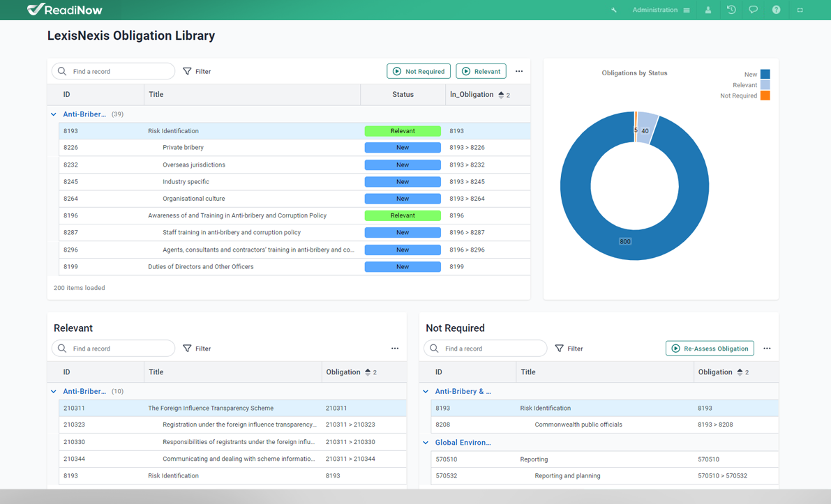Select row 210344 in Relevant panel
The height and width of the screenshot is (504, 831).
click(232, 459)
